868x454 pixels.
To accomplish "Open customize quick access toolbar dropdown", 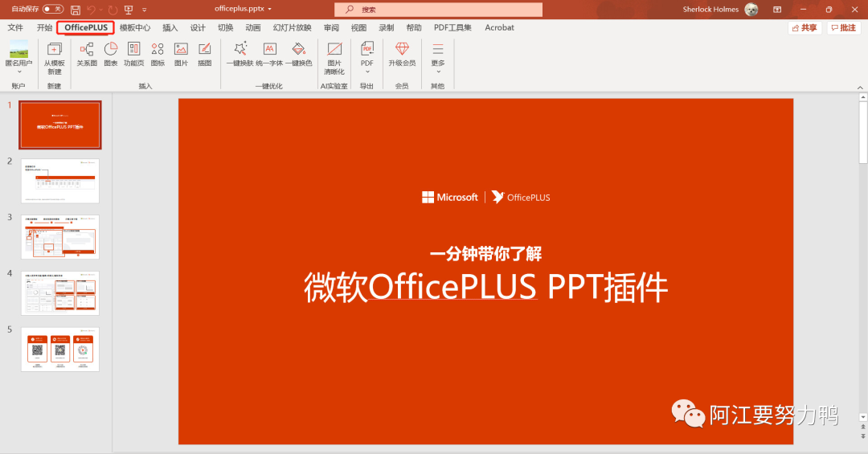I will (145, 10).
